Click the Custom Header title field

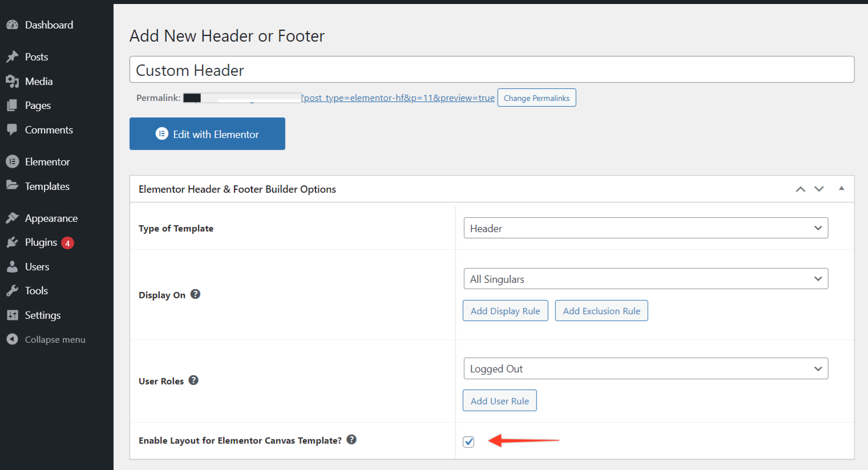[x=491, y=70]
